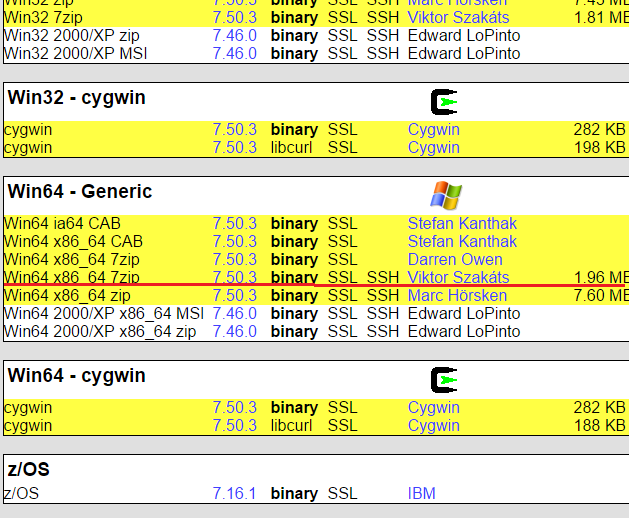Open 7.46.0 link for Win64 2000/XP x86_64 zip
This screenshot has height=518, width=629.
click(x=234, y=332)
